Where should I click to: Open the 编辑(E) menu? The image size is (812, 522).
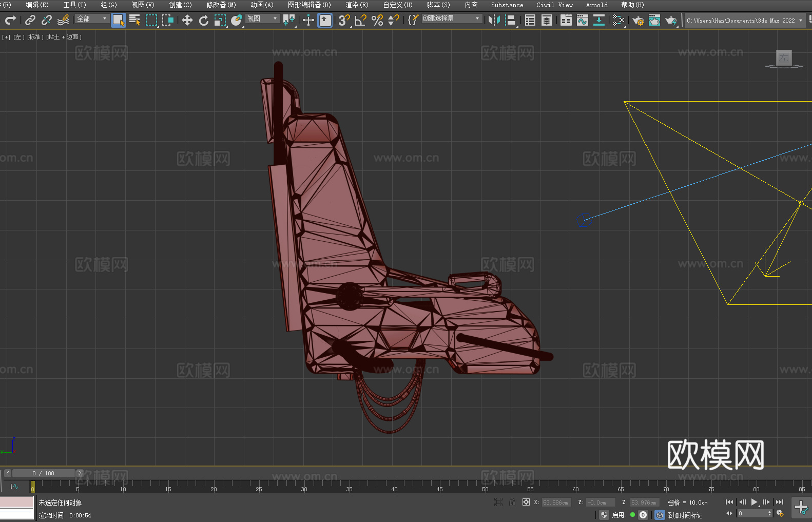tap(37, 5)
